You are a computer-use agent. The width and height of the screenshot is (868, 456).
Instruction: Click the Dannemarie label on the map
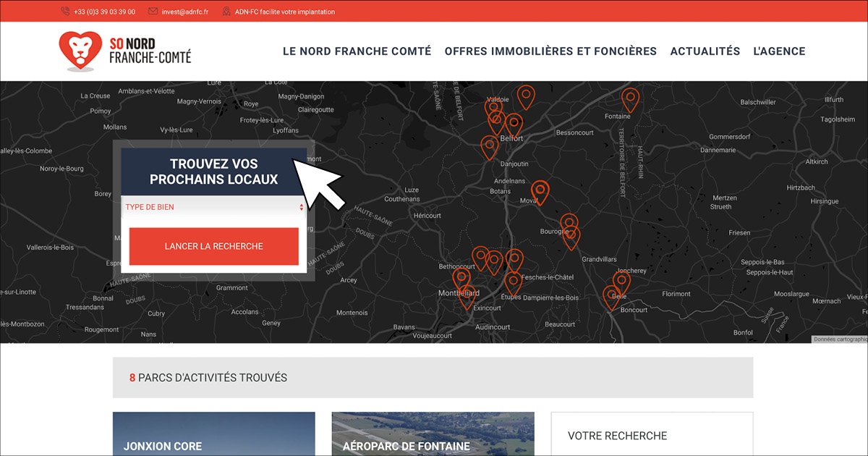pyautogui.click(x=718, y=150)
